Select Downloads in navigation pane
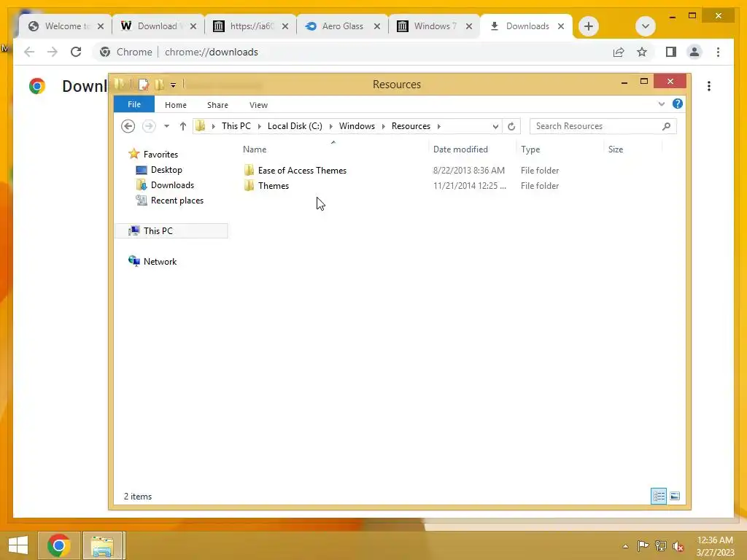 coord(172,185)
